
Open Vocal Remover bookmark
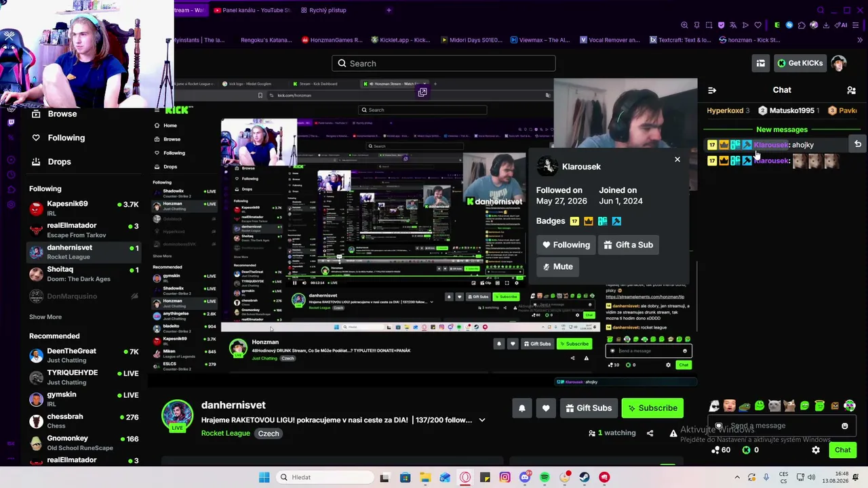609,40
